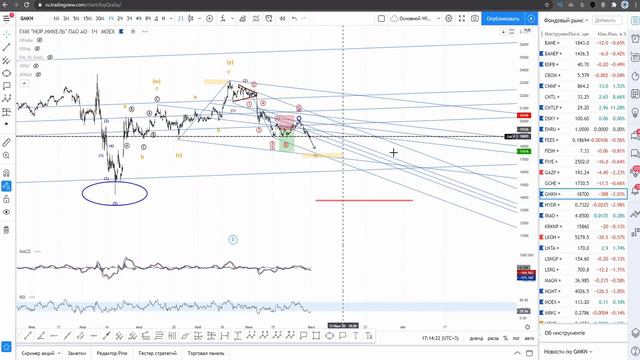Open the main hamburger menu
Screen dimensions: 640x360
(7, 18)
